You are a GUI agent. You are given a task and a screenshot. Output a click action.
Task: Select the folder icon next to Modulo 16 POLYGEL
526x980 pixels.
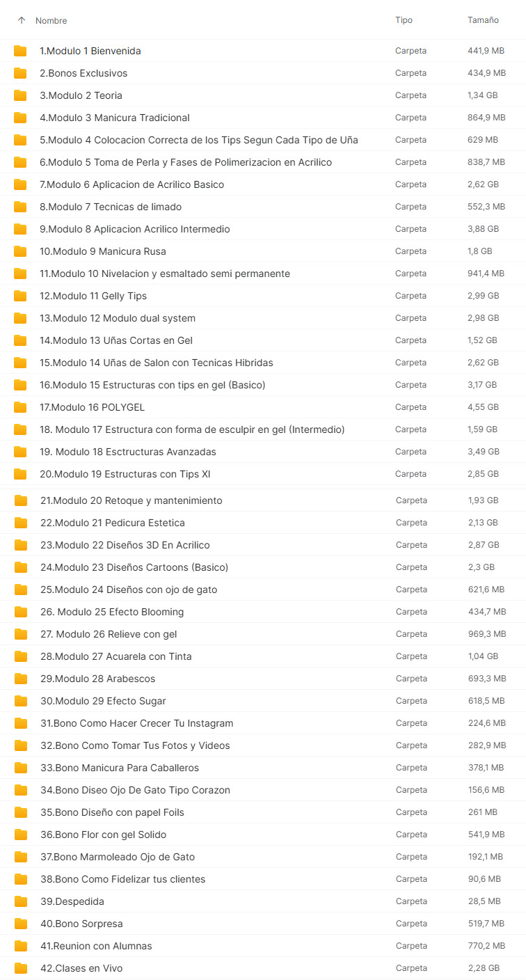tap(20, 407)
